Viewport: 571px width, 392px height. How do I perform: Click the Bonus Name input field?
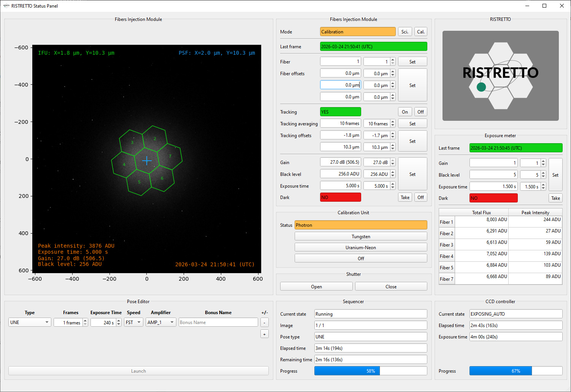pos(218,322)
